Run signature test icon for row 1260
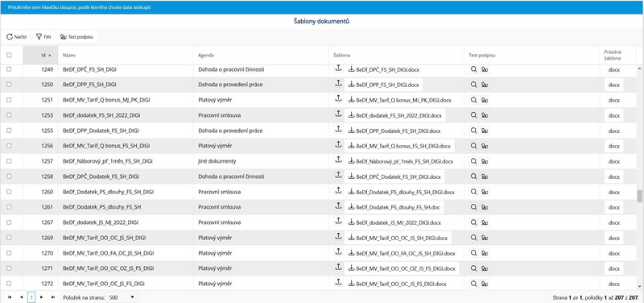This screenshot has height=303, width=644. pos(485,192)
